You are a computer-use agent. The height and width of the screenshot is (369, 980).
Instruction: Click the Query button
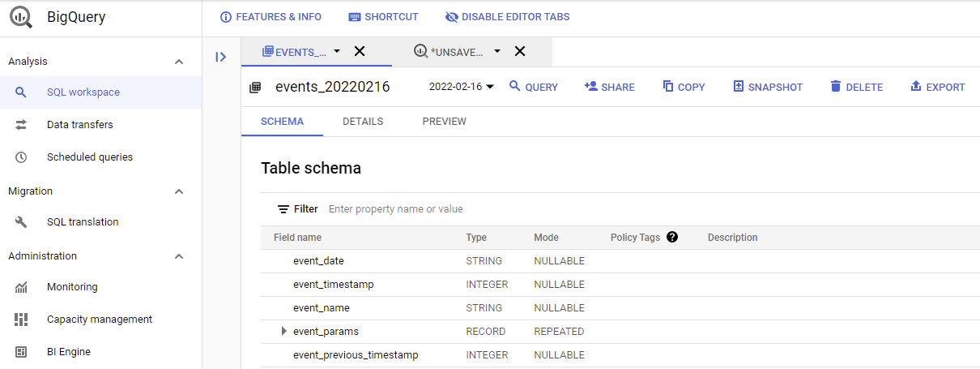pos(533,87)
